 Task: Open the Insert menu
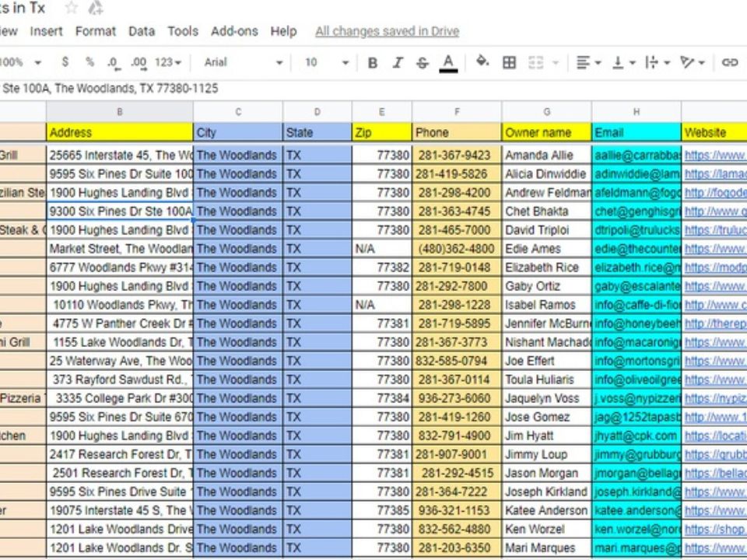tap(46, 31)
